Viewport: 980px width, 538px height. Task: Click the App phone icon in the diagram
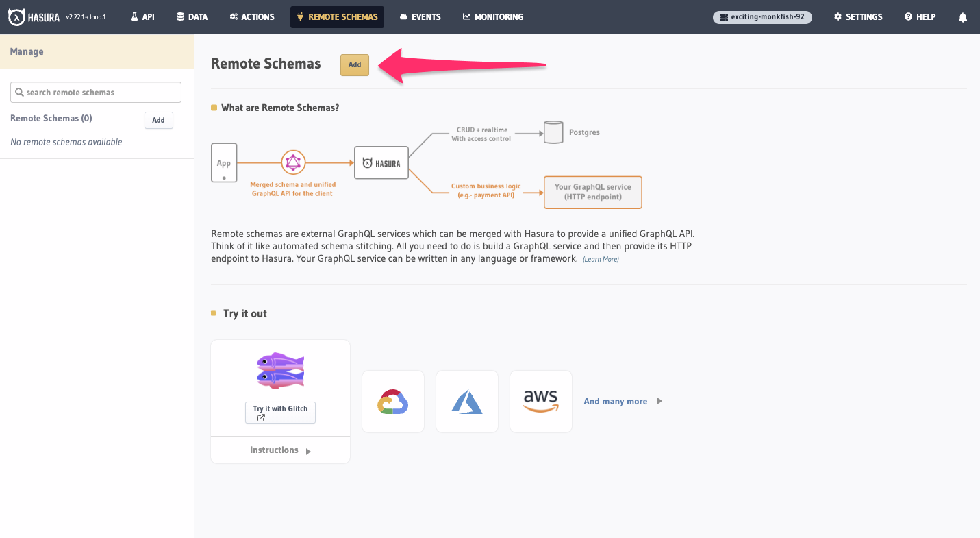(224, 162)
